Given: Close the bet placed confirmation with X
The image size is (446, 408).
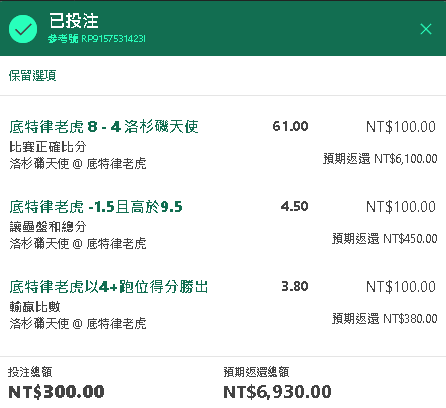Looking at the screenshot, I should click(426, 29).
